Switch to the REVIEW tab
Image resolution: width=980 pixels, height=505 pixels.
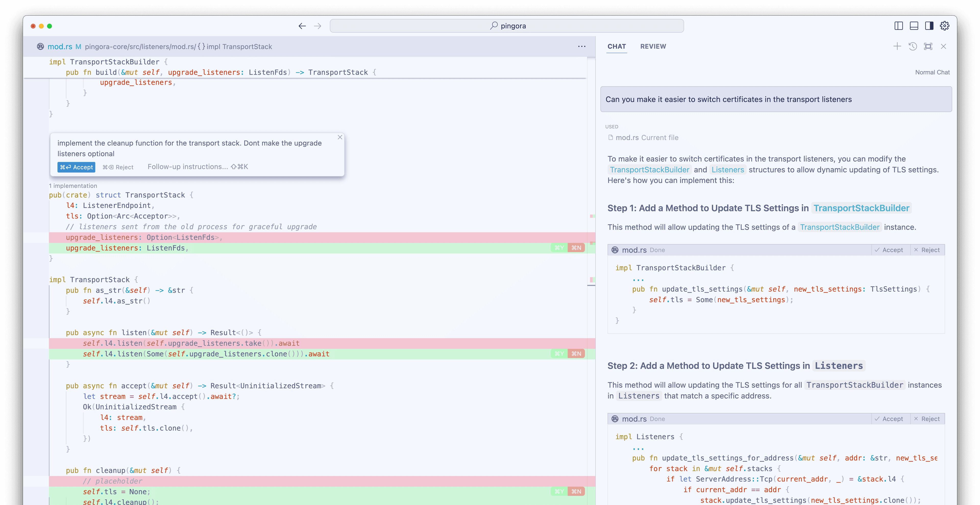click(x=653, y=46)
